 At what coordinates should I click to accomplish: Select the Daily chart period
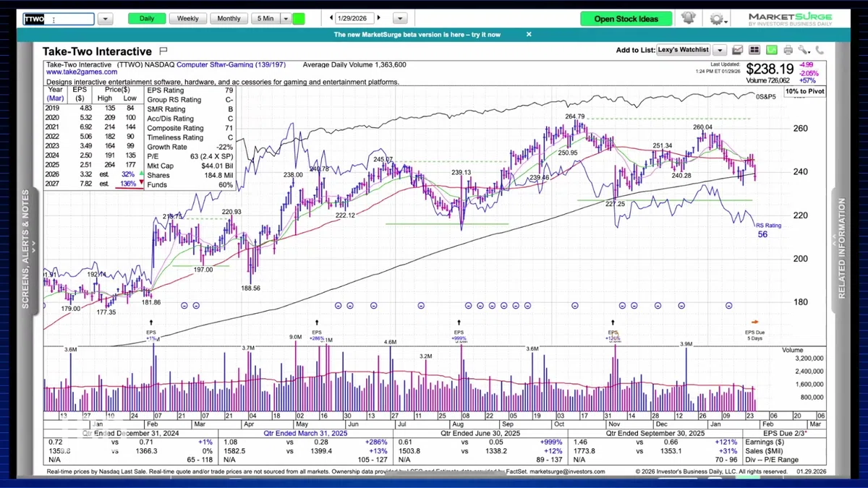(x=147, y=19)
